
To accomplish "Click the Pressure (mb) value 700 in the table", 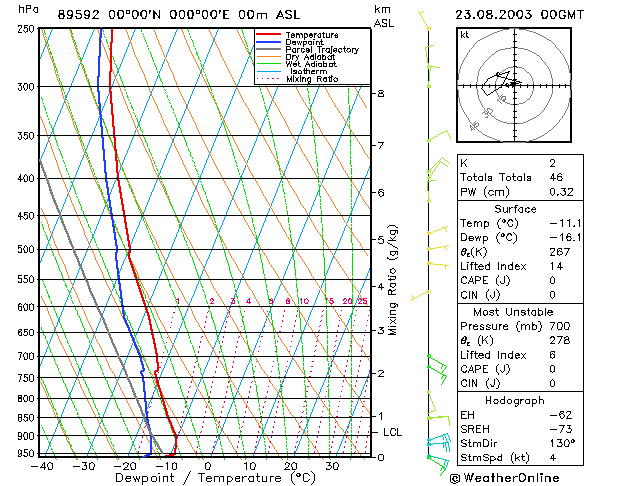I will (x=560, y=326).
